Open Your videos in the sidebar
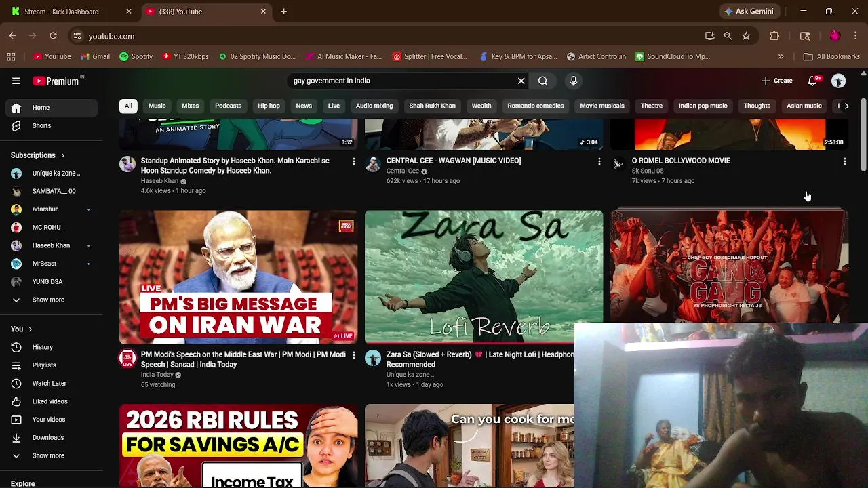 52,419
